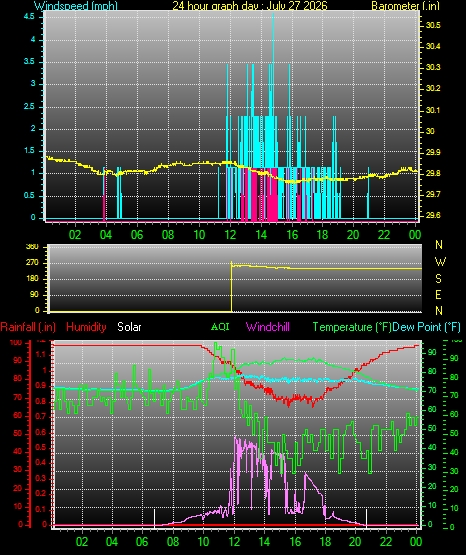The image size is (466, 555).
Task: Click the E compass direction label
Action: (x=438, y=294)
